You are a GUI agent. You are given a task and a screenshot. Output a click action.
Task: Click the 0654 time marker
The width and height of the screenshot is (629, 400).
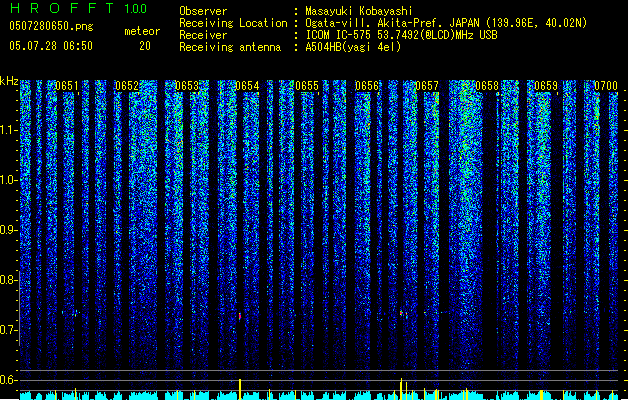coord(247,86)
